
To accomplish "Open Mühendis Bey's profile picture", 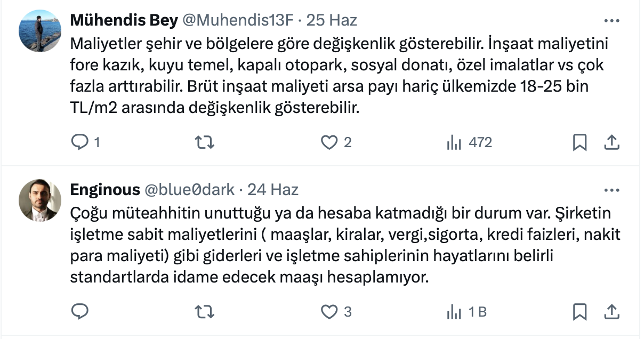I will tap(40, 30).
